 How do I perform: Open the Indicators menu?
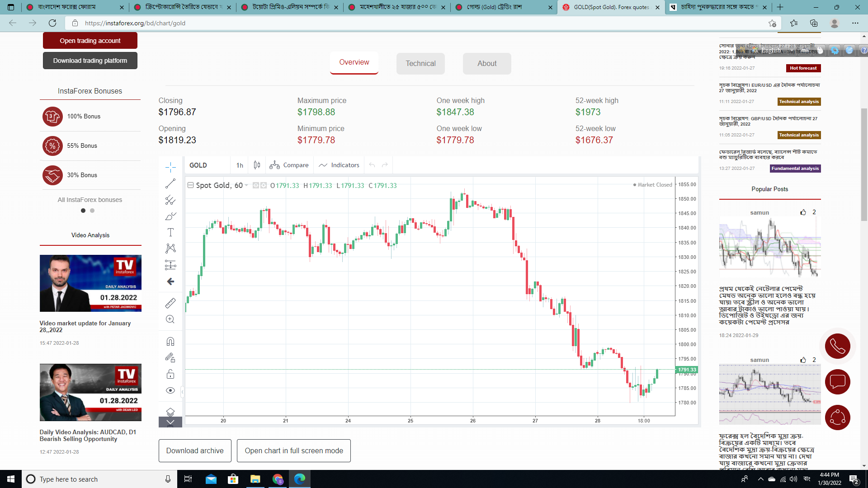[x=339, y=165]
